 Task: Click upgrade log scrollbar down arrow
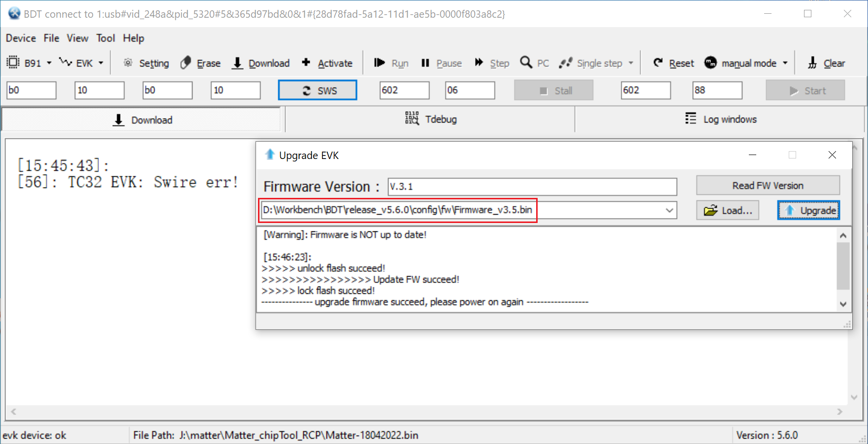click(x=843, y=304)
